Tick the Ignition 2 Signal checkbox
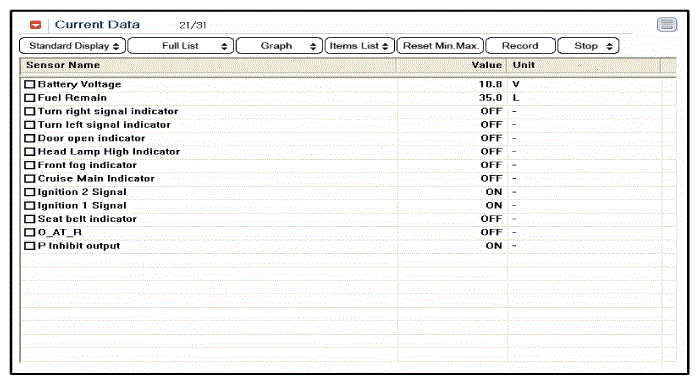This screenshot has height=384, width=699. [x=30, y=192]
